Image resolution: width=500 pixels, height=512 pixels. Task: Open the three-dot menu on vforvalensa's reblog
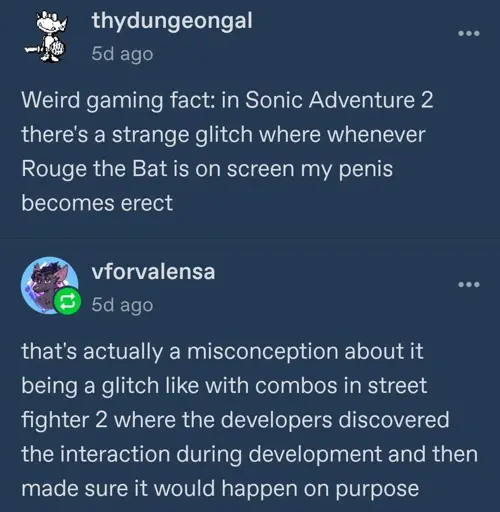[x=469, y=285]
